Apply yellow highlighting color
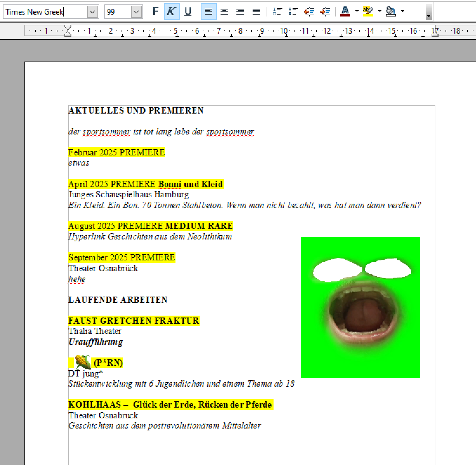476x465 pixels. pyautogui.click(x=368, y=12)
